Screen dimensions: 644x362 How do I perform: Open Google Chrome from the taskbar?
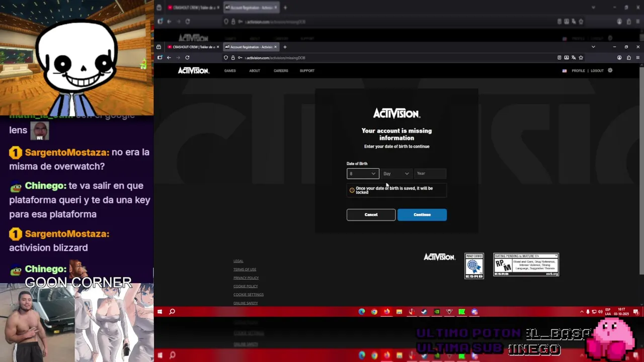[x=374, y=312]
